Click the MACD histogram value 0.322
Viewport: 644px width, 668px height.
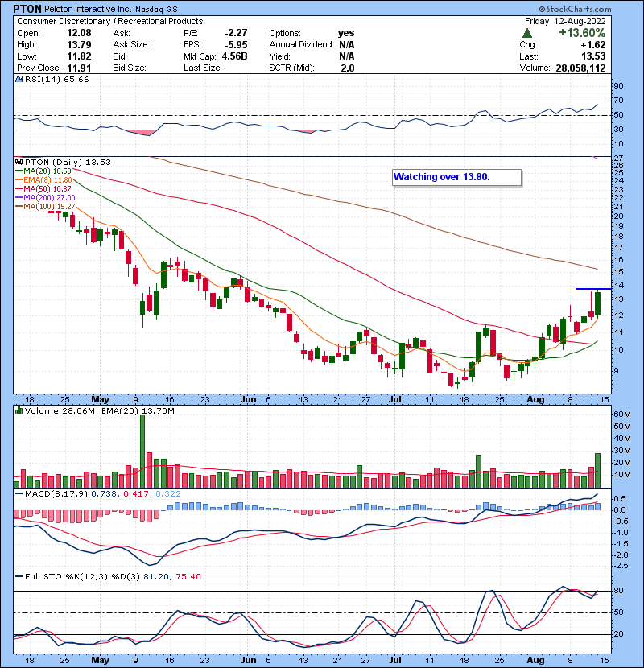[x=168, y=494]
